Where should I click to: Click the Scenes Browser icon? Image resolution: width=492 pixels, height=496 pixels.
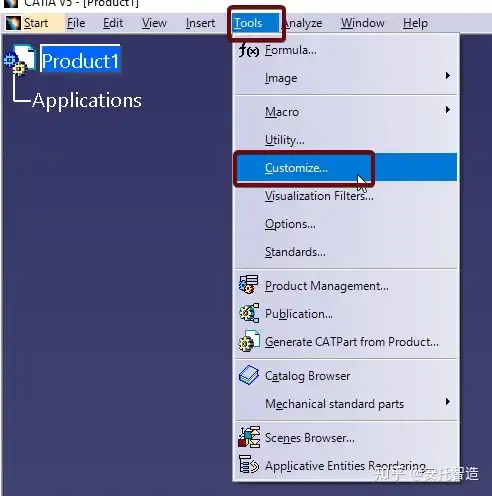[x=249, y=437]
